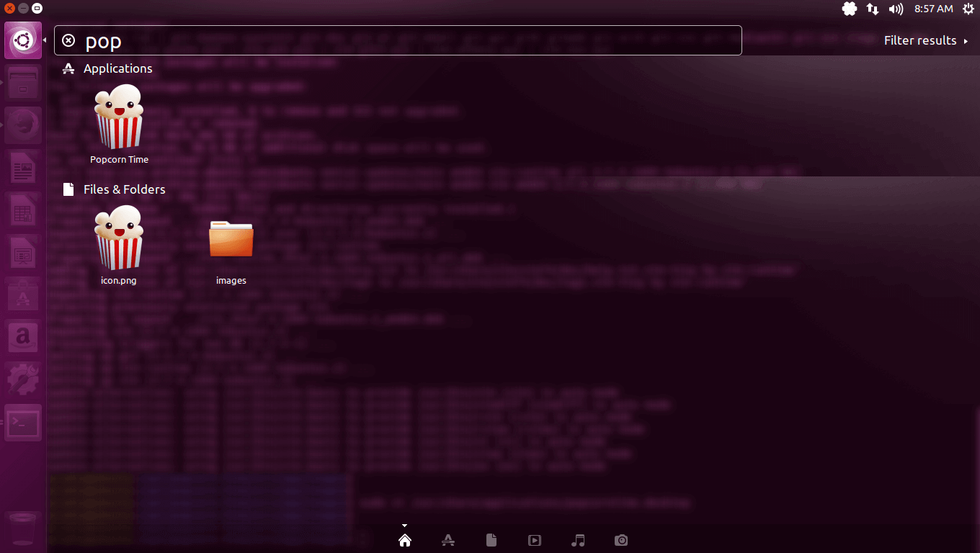
Task: Clear the search text with the X icon
Action: [68, 40]
